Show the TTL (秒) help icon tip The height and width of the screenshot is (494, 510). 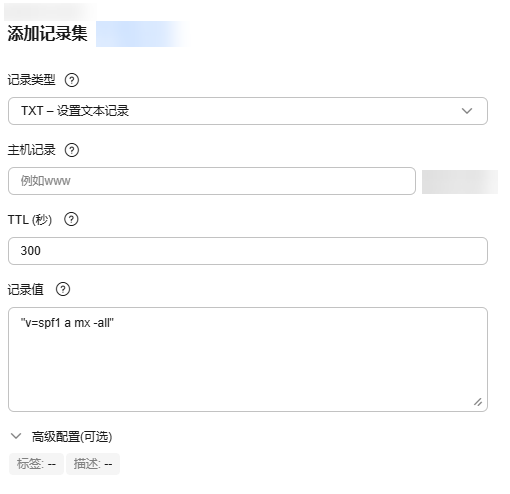[71, 220]
